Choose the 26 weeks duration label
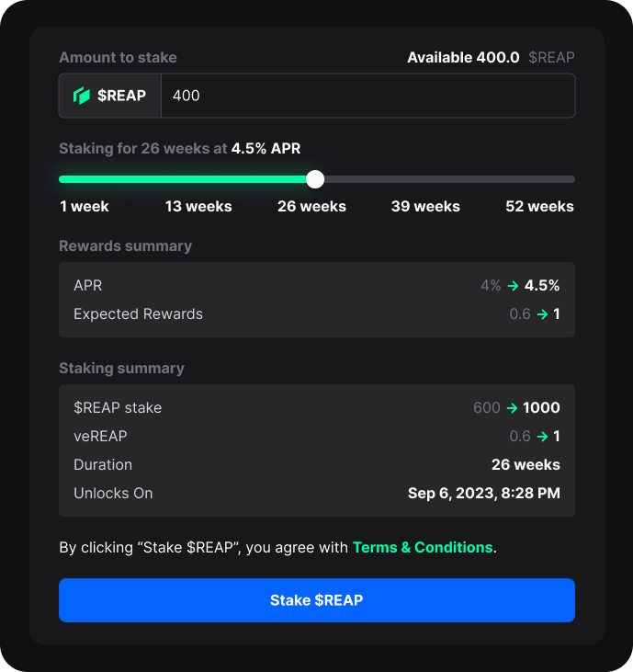Viewport: 633px width, 672px height. 311,206
